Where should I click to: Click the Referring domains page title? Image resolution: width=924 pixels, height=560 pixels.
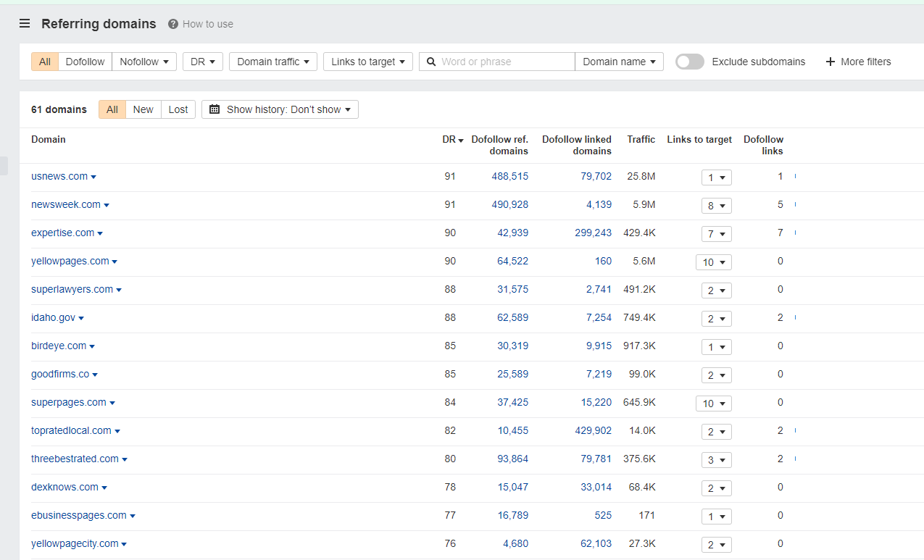99,24
